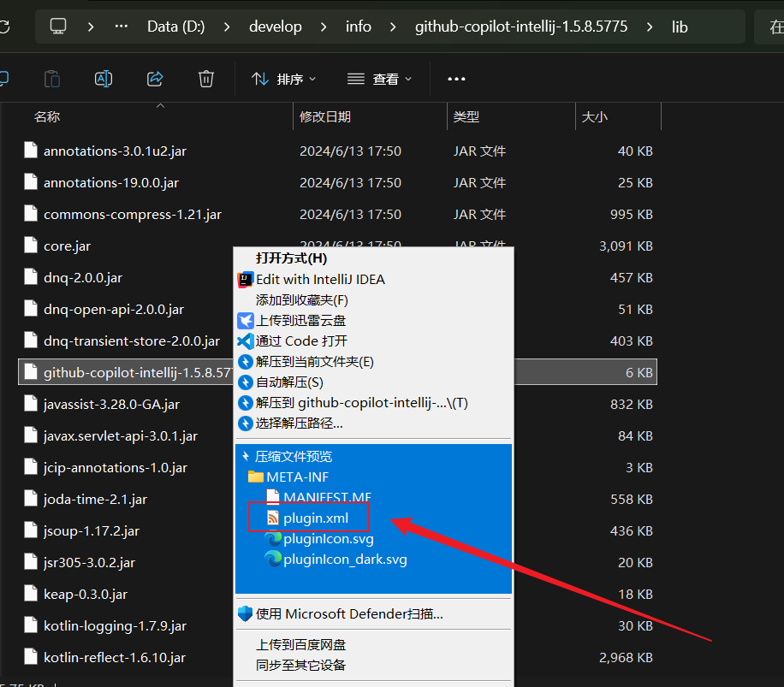Select 添加到收藏夹(F) in the context menu
Viewport: 784px width, 687px height.
point(302,300)
